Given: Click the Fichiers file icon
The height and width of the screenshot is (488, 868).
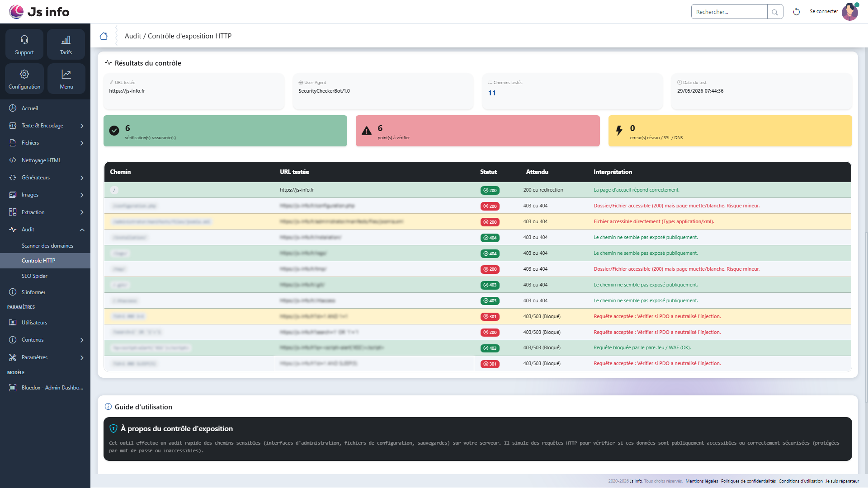Looking at the screenshot, I should 13,143.
